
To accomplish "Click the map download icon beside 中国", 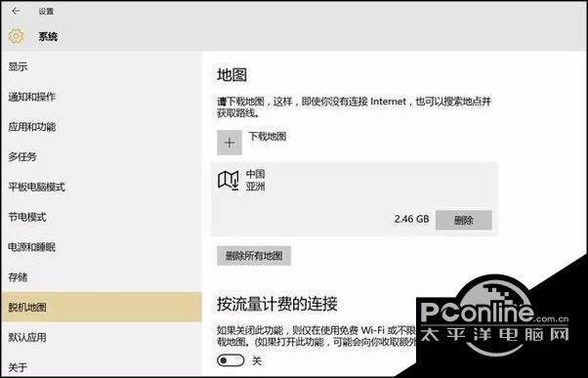I will tap(229, 181).
